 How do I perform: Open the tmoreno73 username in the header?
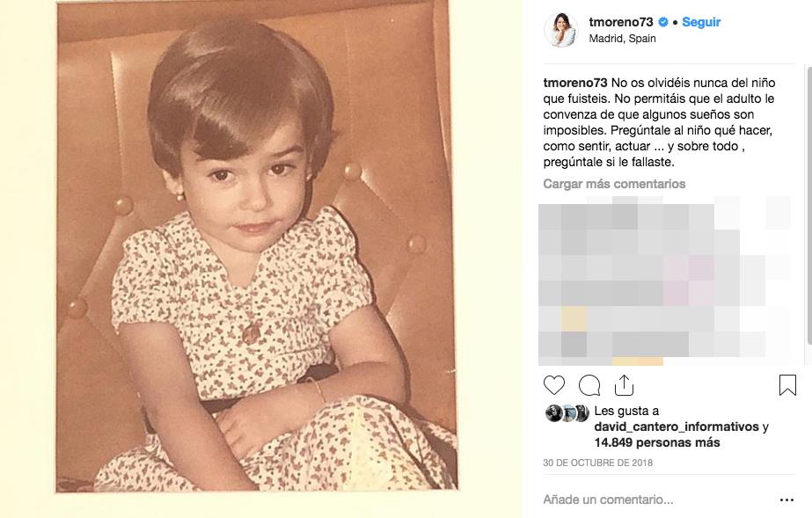(621, 22)
